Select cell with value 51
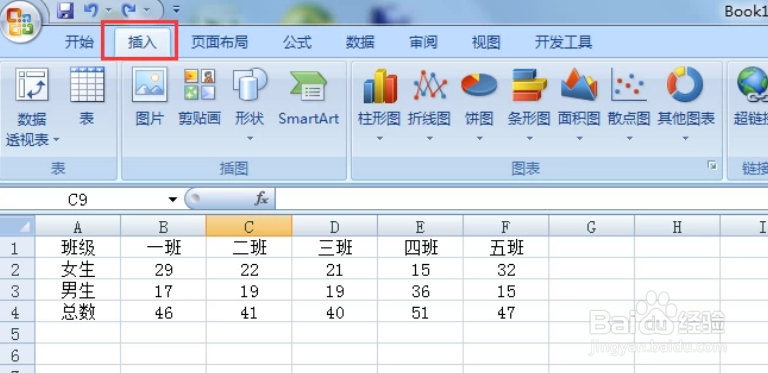Viewport: 768px width, 373px height. click(x=420, y=312)
